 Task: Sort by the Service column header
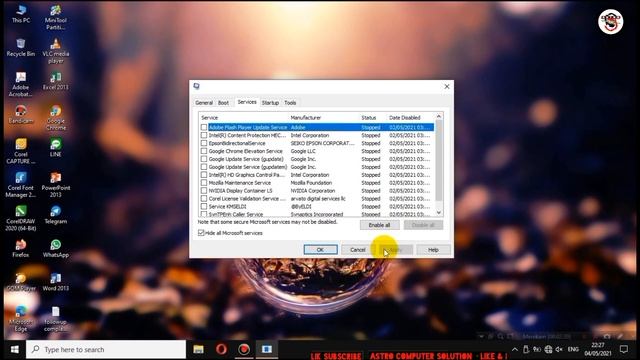[x=244, y=118]
